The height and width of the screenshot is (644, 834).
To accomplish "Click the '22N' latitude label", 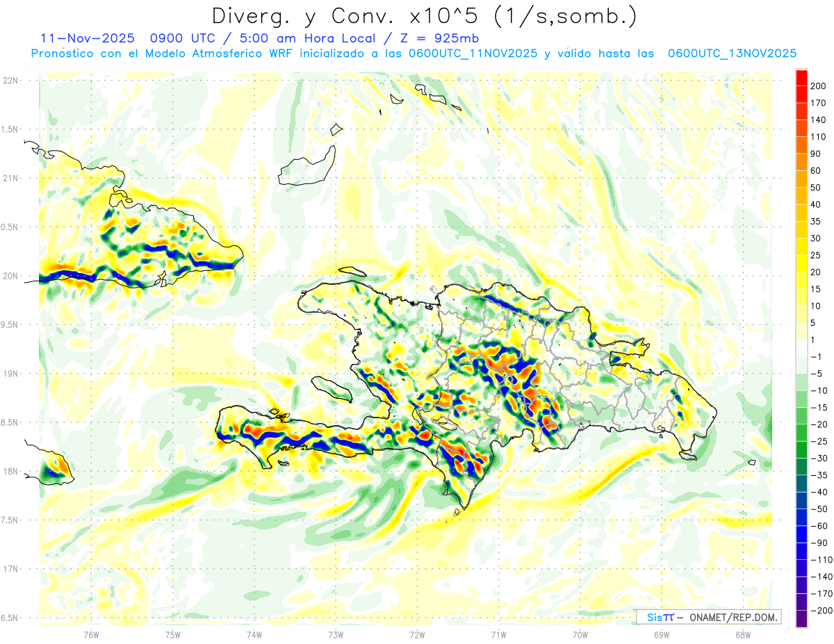I will pyautogui.click(x=10, y=81).
